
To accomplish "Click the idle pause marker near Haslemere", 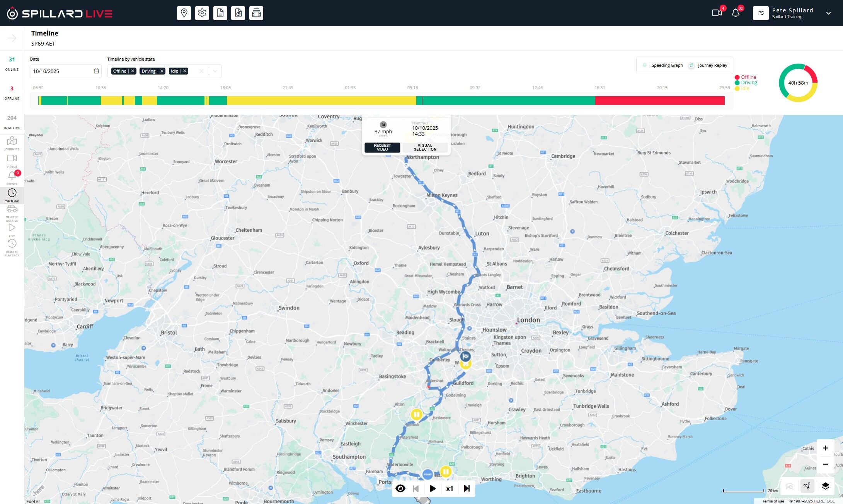I will point(416,415).
